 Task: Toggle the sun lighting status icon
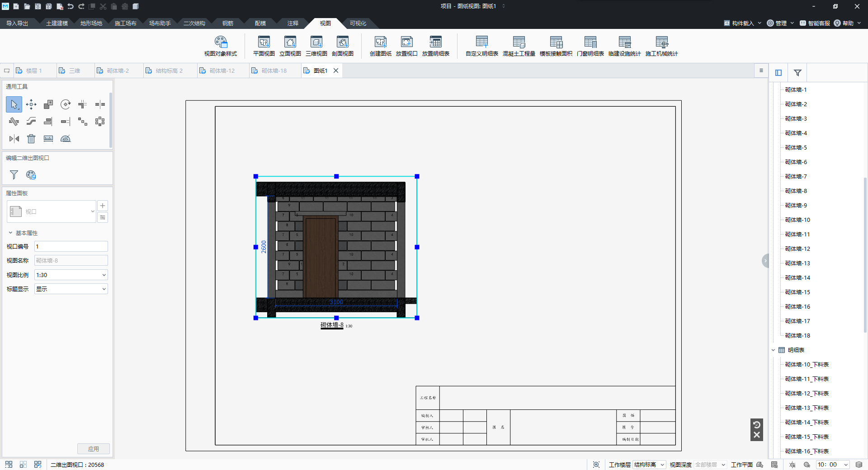792,465
